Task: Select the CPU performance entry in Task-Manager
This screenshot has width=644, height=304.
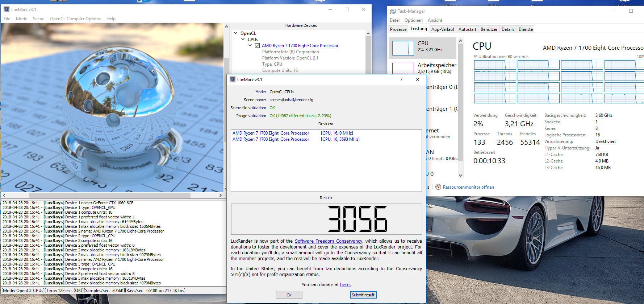Action: (422, 48)
